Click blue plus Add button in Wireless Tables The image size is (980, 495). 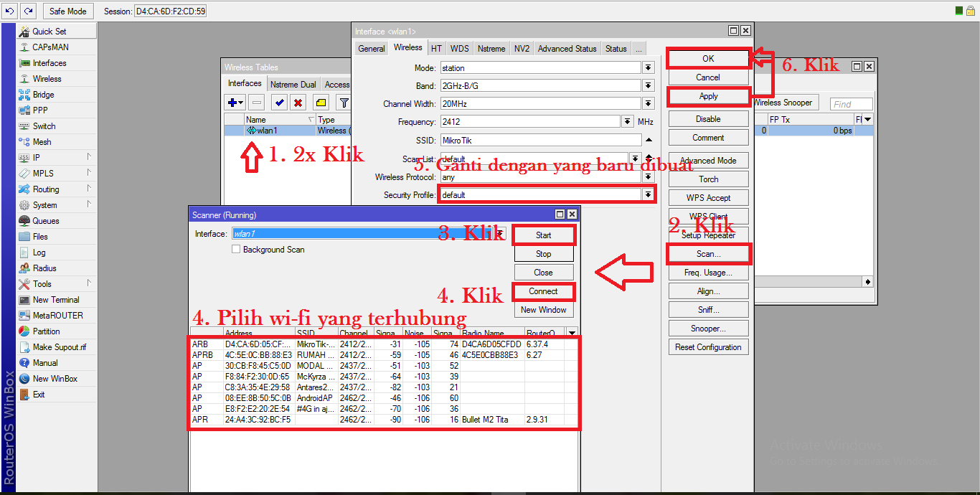tap(236, 103)
